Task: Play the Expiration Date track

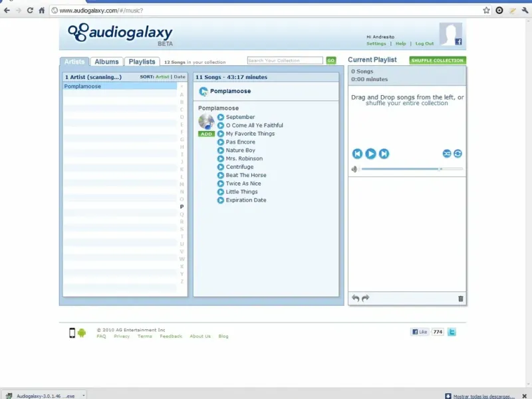Action: click(x=221, y=200)
